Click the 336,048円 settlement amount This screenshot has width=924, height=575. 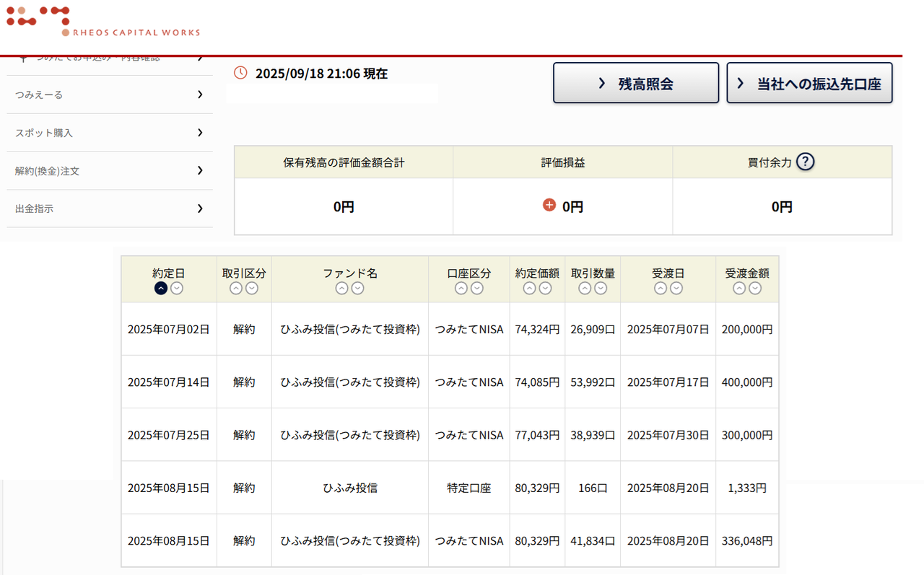coord(747,540)
